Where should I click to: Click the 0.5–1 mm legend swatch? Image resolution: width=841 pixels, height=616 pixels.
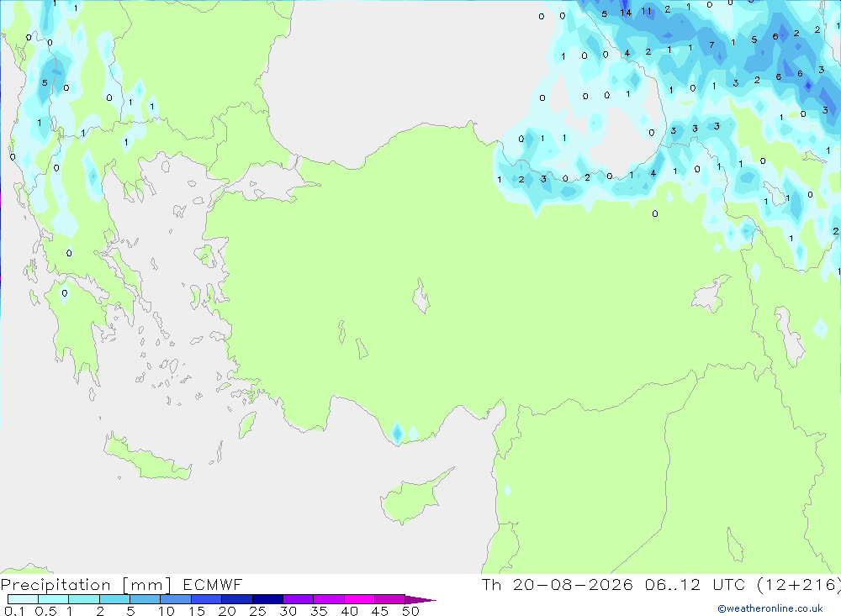[54, 599]
